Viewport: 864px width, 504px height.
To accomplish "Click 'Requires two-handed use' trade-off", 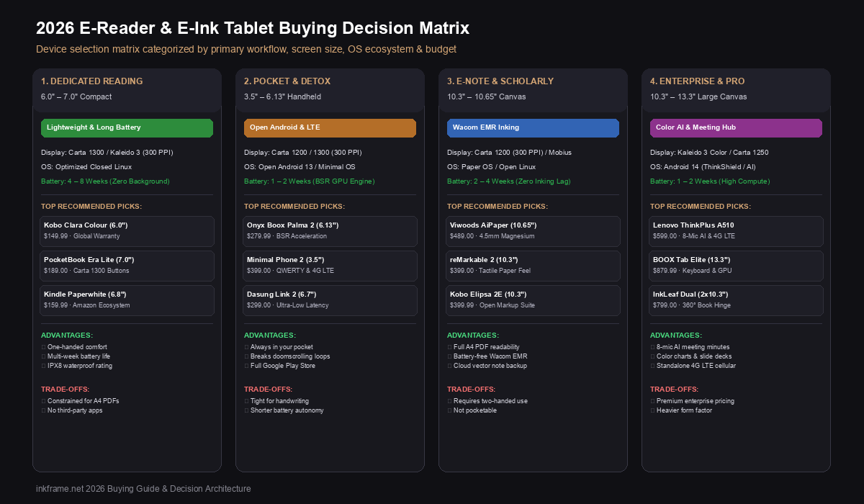I will tap(490, 401).
